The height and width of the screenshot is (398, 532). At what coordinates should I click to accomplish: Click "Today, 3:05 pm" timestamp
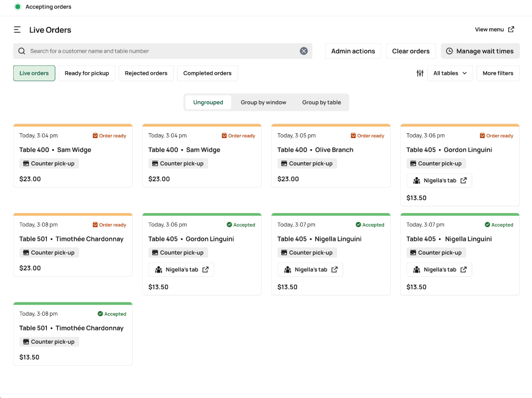point(296,135)
